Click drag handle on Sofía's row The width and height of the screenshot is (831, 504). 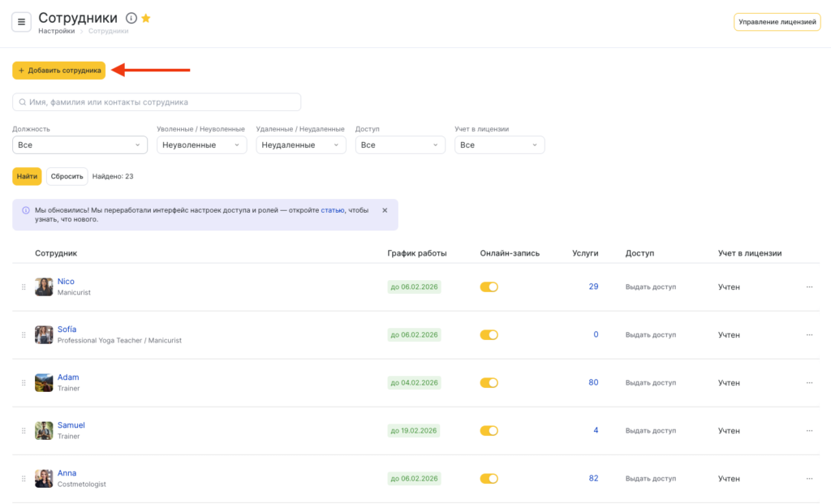tap(24, 334)
